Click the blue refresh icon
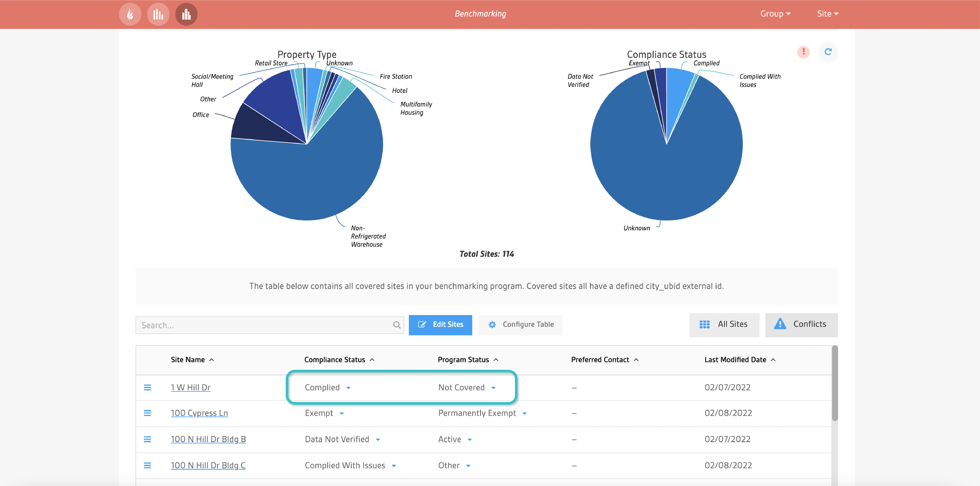Viewport: 980px width, 486px height. coord(828,52)
